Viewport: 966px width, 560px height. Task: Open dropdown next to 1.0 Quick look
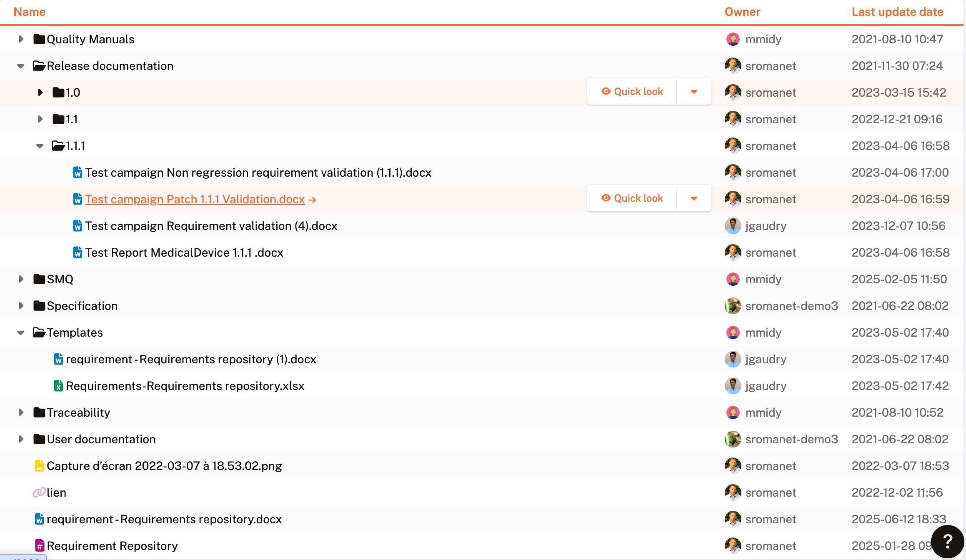[x=694, y=92]
